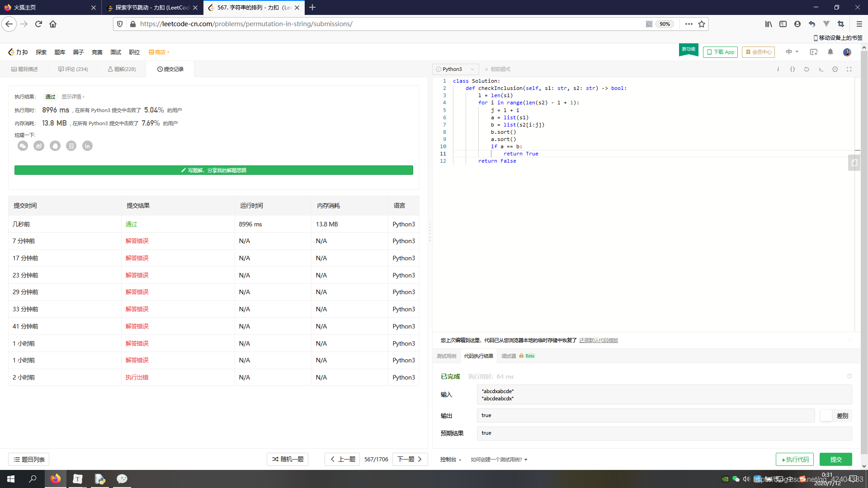Screen dimensions: 868x488
Task: Switch to 代码执行流程 tab
Action: (x=479, y=356)
